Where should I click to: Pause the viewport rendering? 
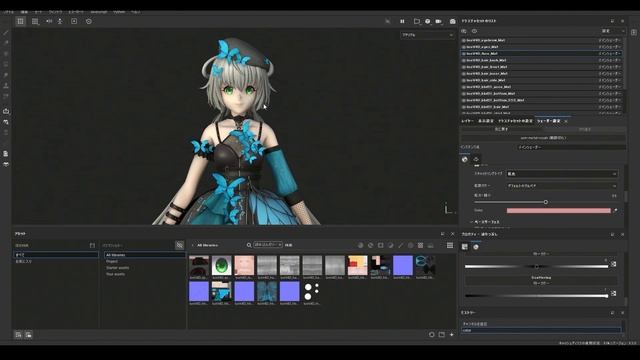402,21
